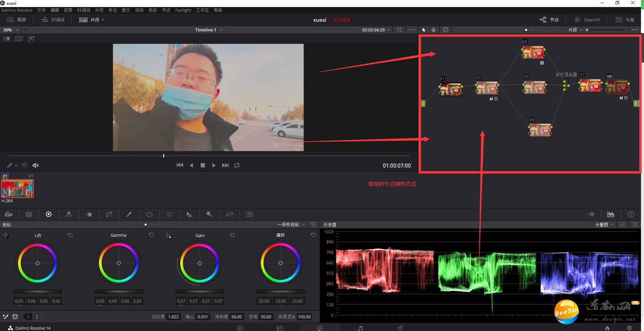Screen dimensions: 644x331
Task: Toggle the OpenFX panel
Action: point(587,20)
